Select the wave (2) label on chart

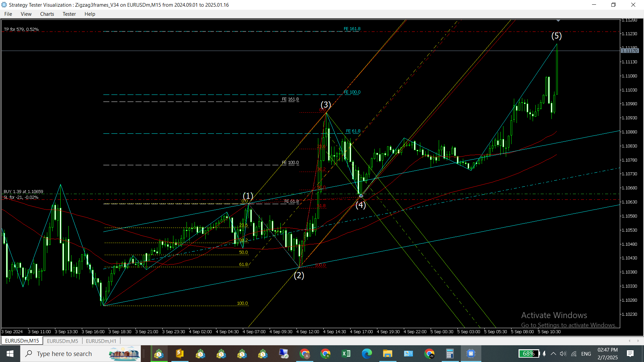pyautogui.click(x=299, y=275)
